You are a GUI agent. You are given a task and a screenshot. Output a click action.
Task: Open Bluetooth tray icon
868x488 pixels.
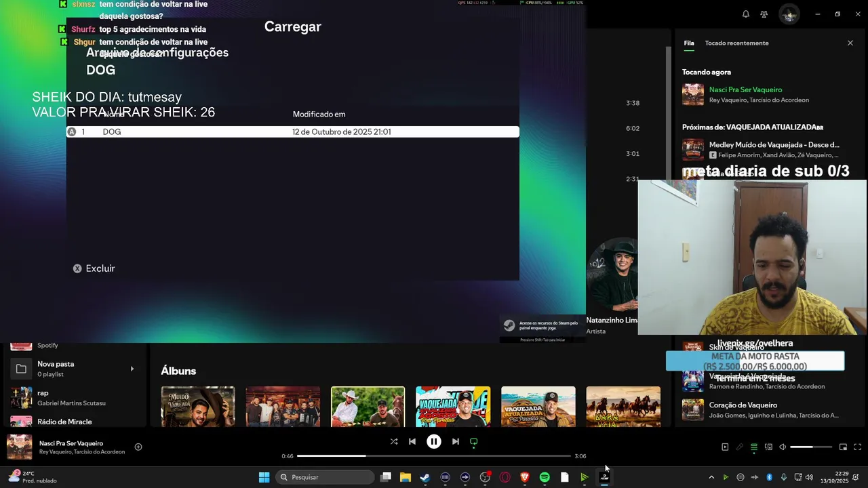pos(770,477)
